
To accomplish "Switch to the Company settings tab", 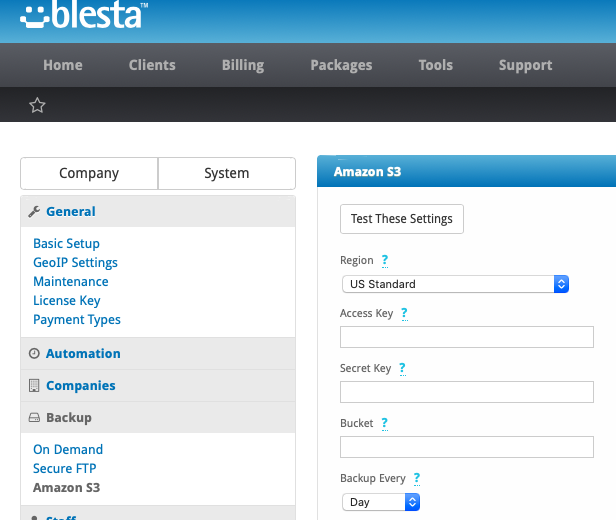I will click(89, 173).
